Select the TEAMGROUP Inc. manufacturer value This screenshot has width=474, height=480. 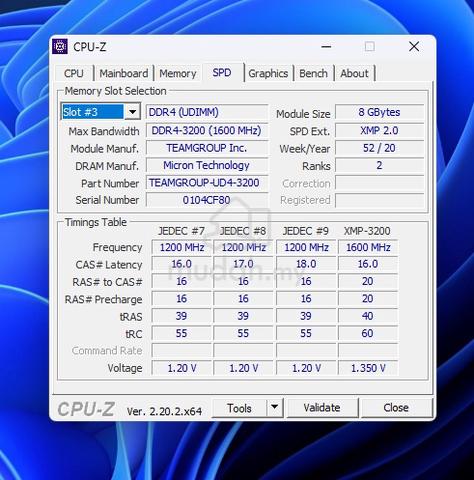click(207, 148)
